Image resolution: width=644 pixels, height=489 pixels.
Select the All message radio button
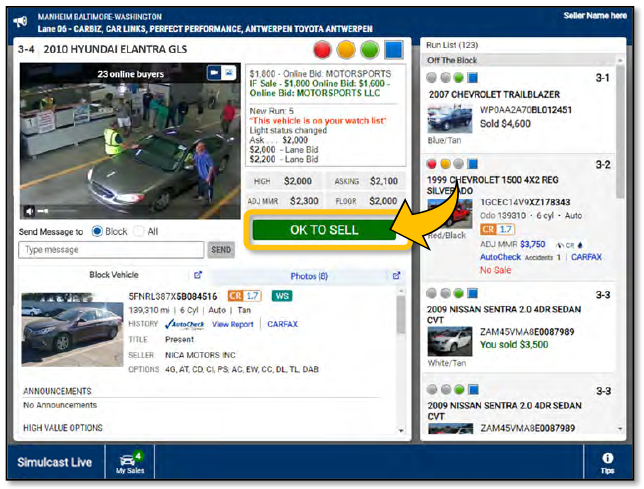[x=139, y=231]
